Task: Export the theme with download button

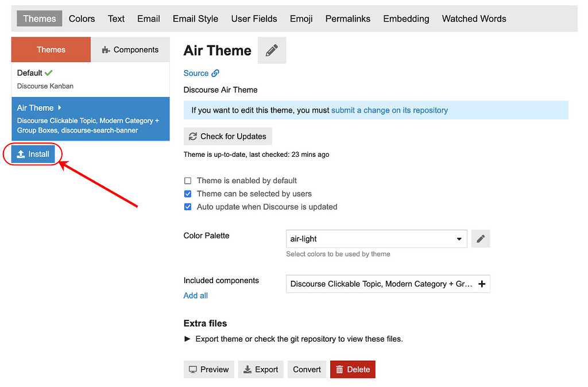Action: 261,369
